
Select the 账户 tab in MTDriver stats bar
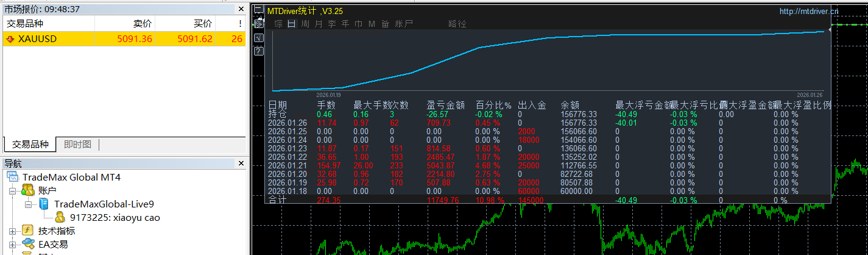404,24
